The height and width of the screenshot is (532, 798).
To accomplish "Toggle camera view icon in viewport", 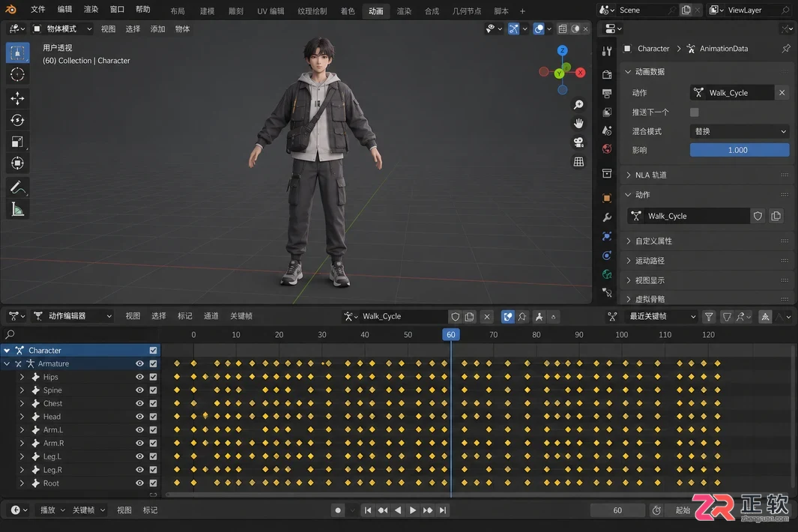I will (x=578, y=142).
